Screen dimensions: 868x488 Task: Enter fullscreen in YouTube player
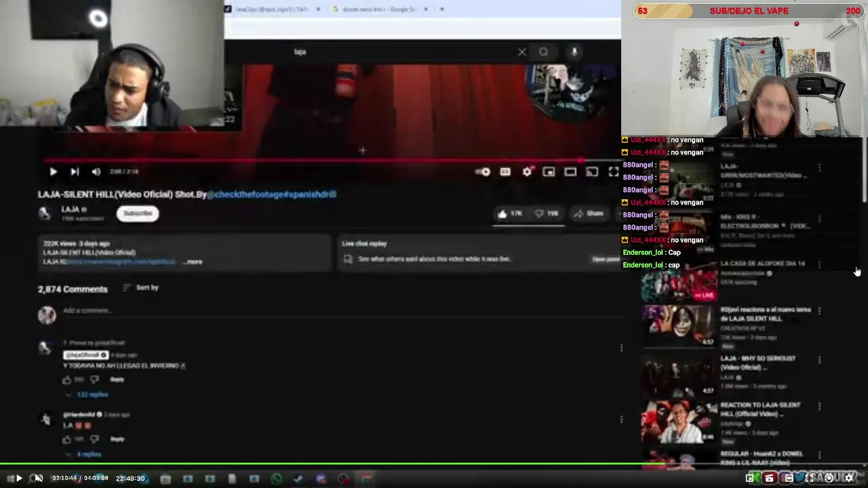coord(613,172)
